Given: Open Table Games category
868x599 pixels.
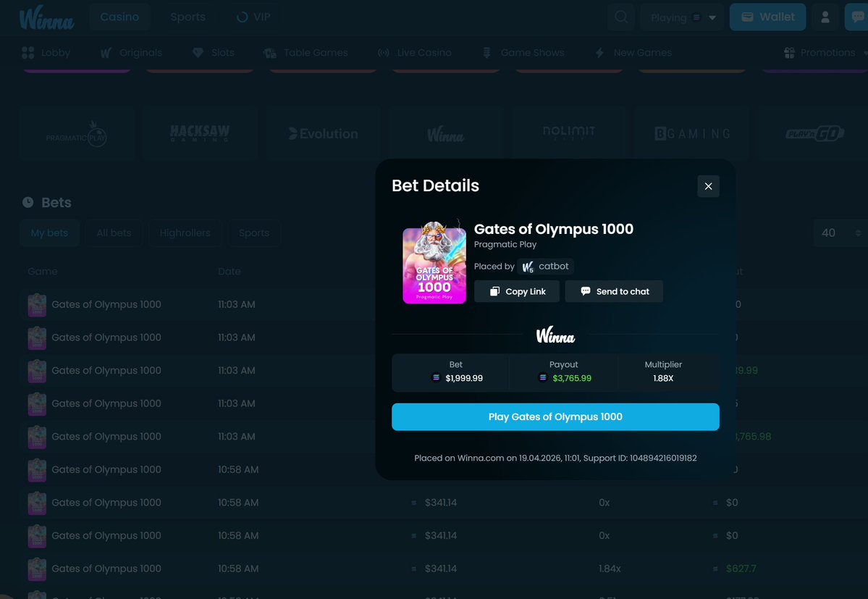Looking at the screenshot, I should coord(306,53).
